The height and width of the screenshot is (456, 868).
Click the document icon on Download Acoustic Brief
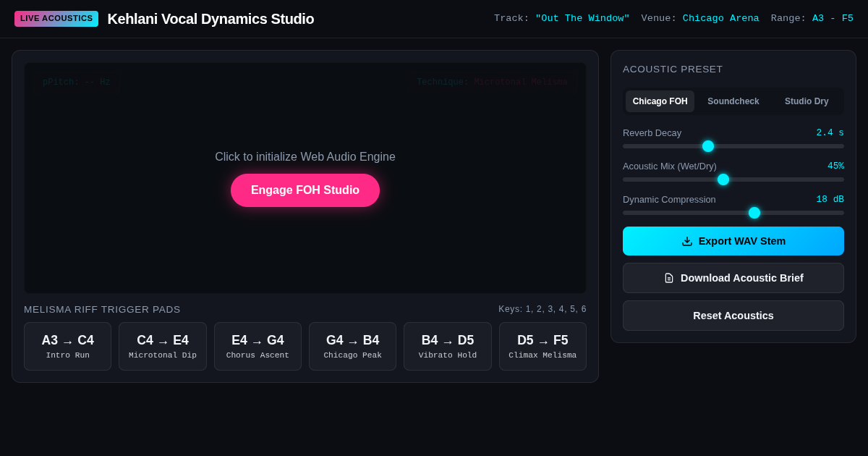tap(669, 278)
